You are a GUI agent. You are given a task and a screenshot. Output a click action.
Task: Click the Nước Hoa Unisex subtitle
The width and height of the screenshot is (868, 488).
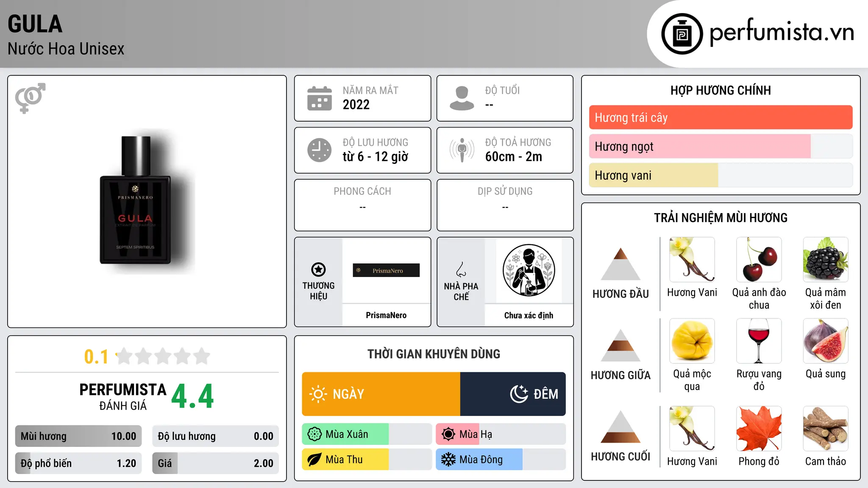tap(66, 49)
